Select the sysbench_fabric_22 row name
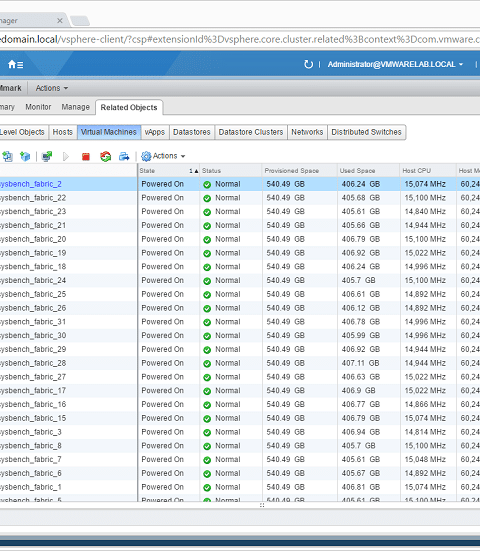This screenshot has width=480, height=551. click(x=33, y=198)
